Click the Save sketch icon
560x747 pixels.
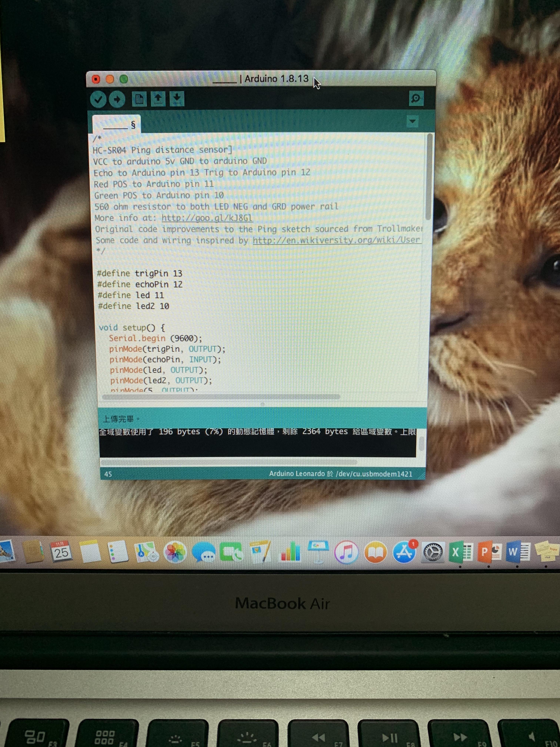coord(177,99)
